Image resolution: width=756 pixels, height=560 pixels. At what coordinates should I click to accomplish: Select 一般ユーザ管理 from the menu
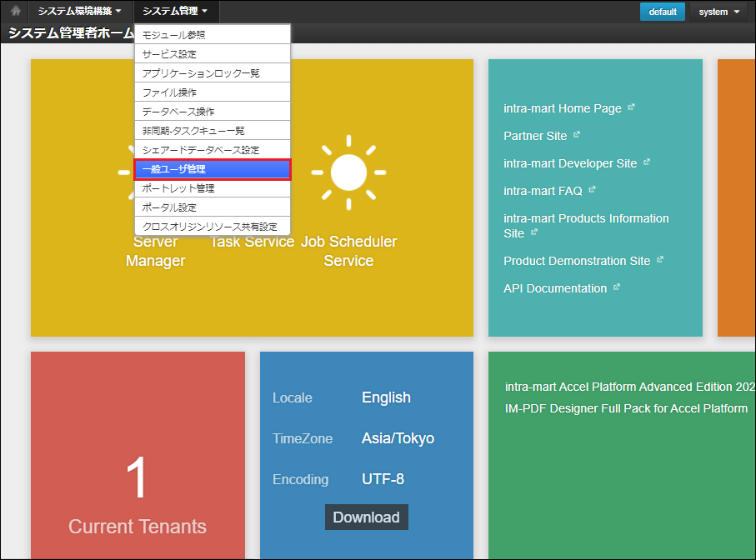point(213,169)
